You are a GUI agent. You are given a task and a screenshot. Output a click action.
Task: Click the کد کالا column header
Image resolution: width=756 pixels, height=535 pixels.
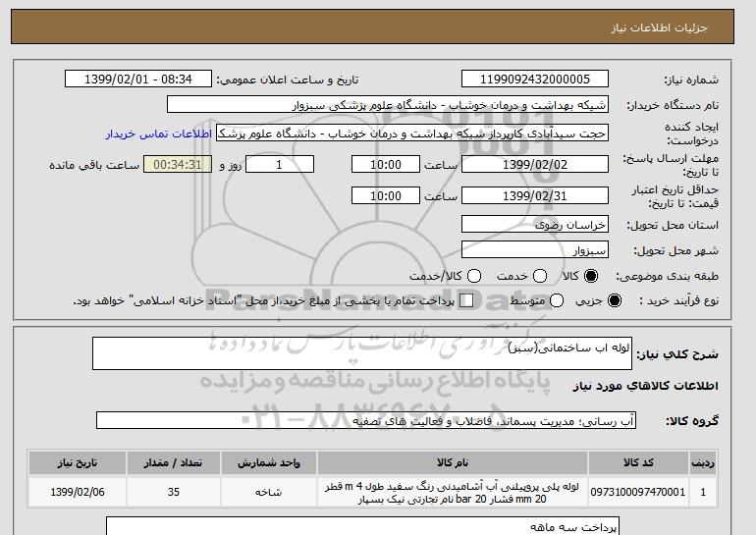[x=638, y=462]
